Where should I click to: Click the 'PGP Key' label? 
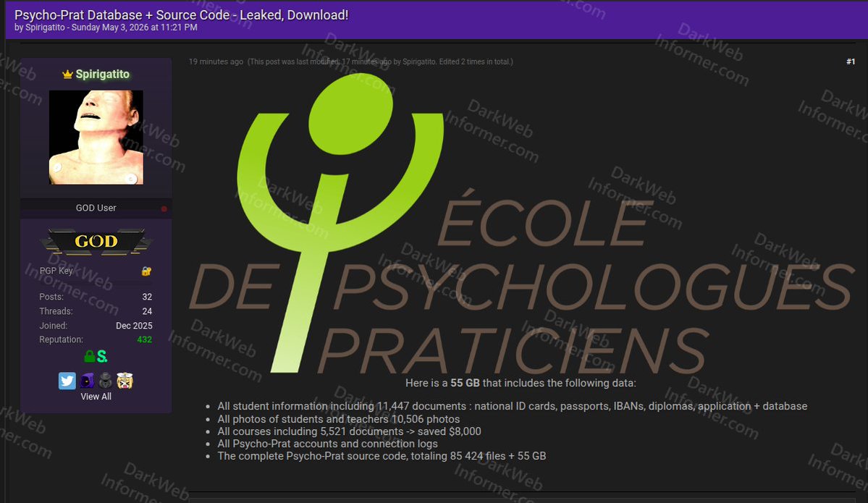click(56, 271)
